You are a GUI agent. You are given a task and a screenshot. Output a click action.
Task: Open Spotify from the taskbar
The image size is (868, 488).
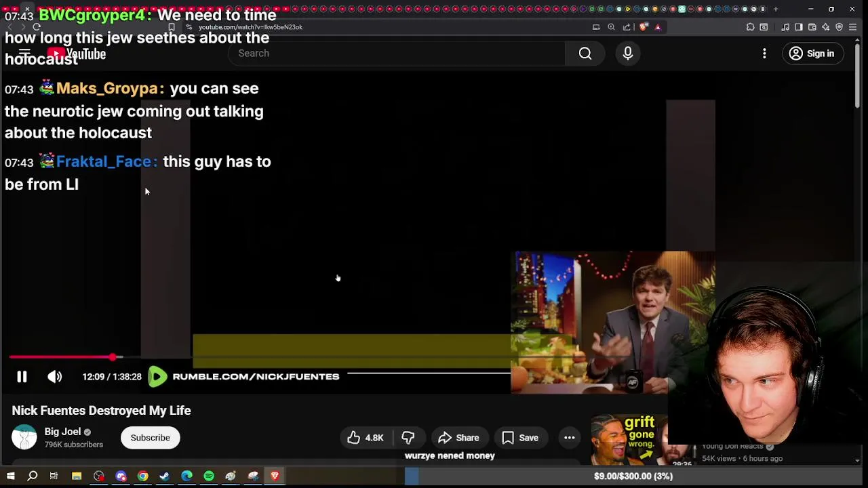[209, 476]
